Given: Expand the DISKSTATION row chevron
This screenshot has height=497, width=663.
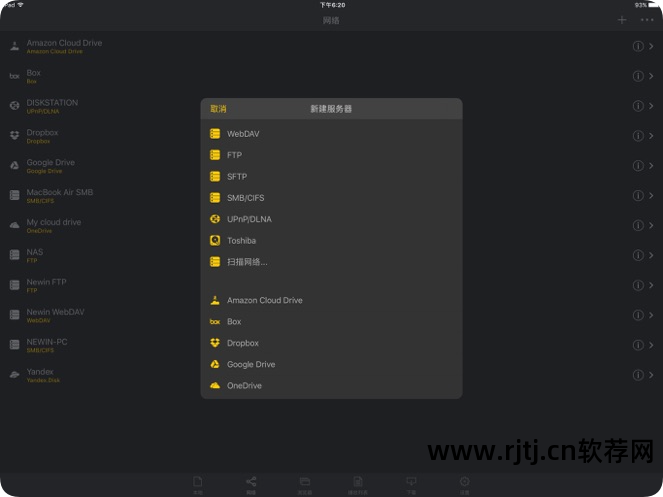Looking at the screenshot, I should pos(651,106).
